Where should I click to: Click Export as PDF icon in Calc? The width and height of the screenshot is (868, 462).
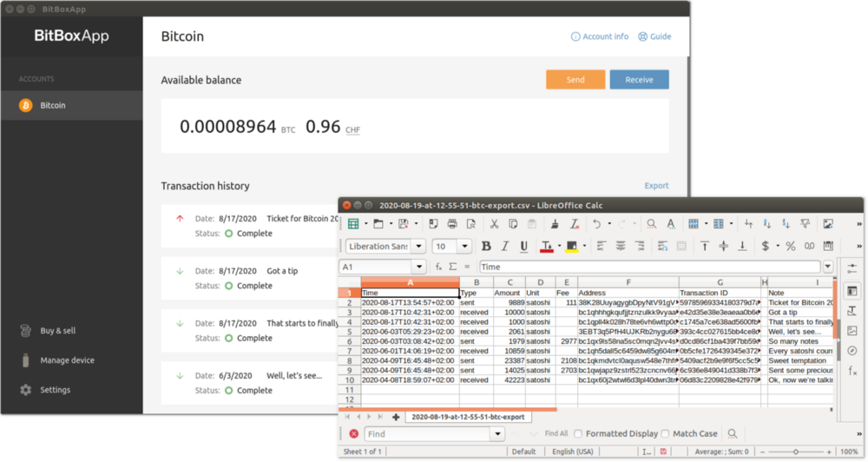point(433,224)
